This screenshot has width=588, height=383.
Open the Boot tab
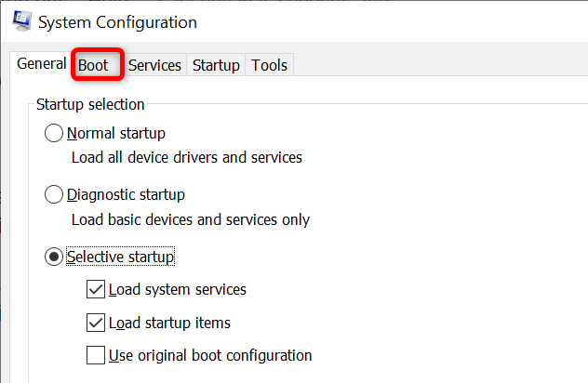coord(93,65)
